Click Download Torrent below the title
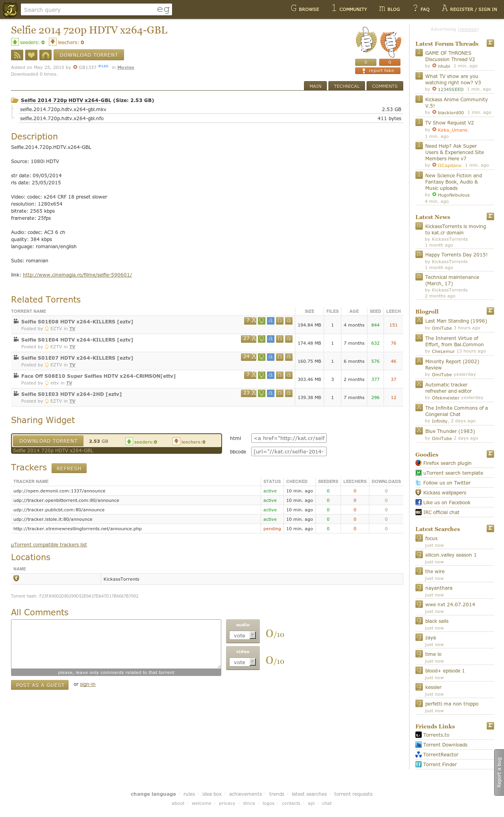 [x=89, y=55]
